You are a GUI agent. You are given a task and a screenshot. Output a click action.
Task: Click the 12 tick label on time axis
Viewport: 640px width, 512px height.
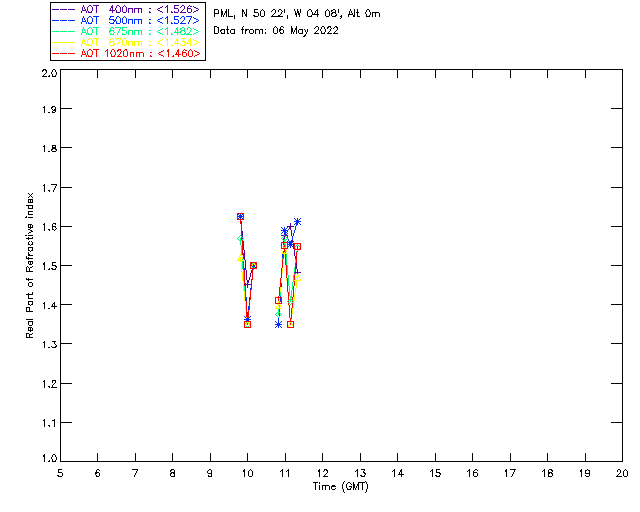coord(322,473)
